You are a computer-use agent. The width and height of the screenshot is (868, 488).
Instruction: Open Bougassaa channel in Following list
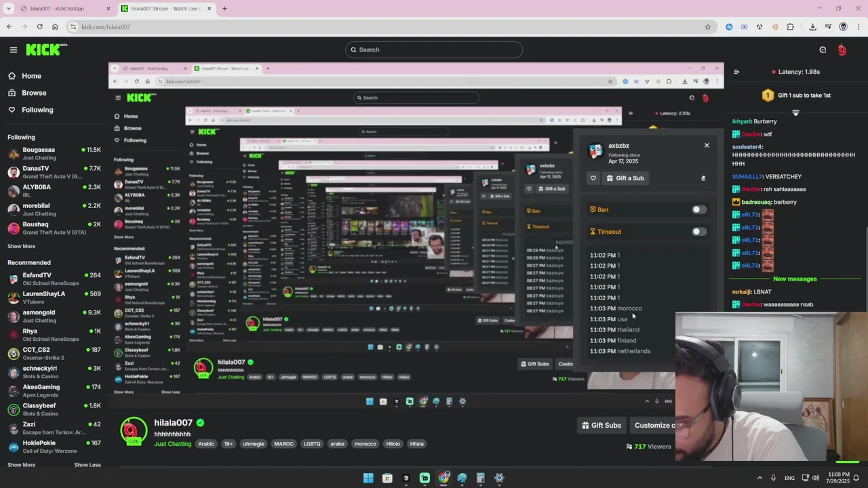click(54, 153)
